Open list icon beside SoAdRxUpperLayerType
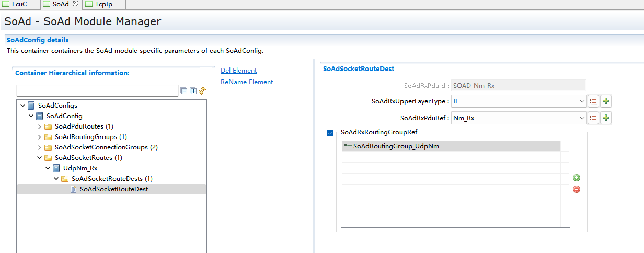 point(593,101)
